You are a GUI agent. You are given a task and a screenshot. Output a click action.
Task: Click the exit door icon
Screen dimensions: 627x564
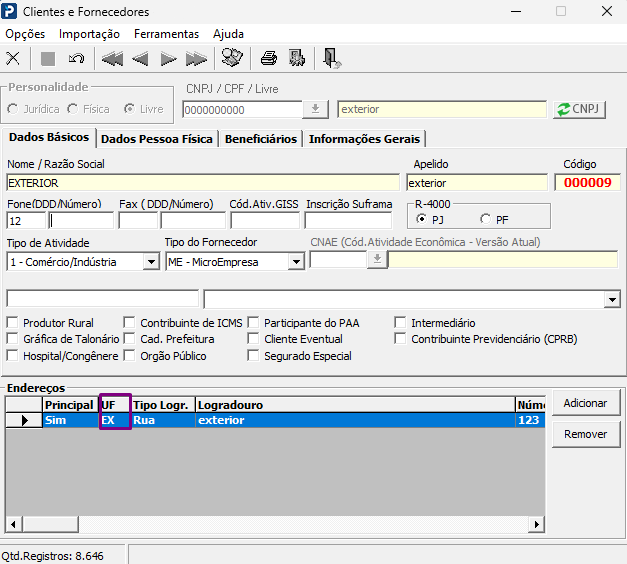(331, 58)
